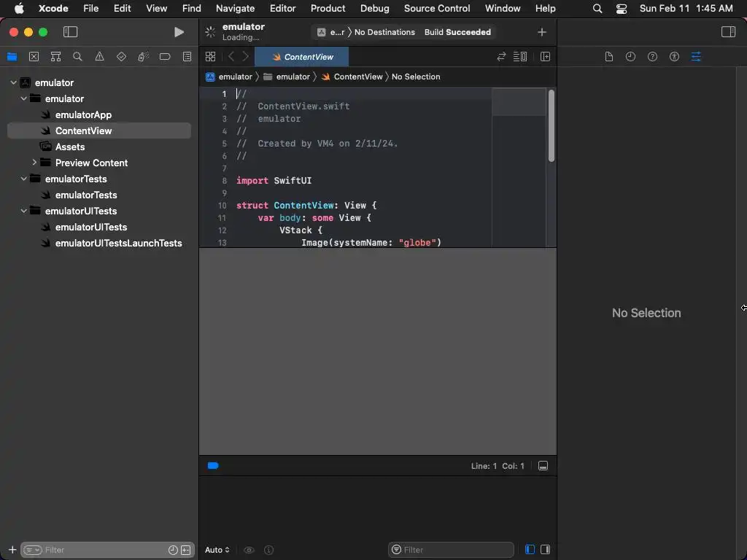Show the Accessibility inspector
This screenshot has width=747, height=560.
[674, 57]
